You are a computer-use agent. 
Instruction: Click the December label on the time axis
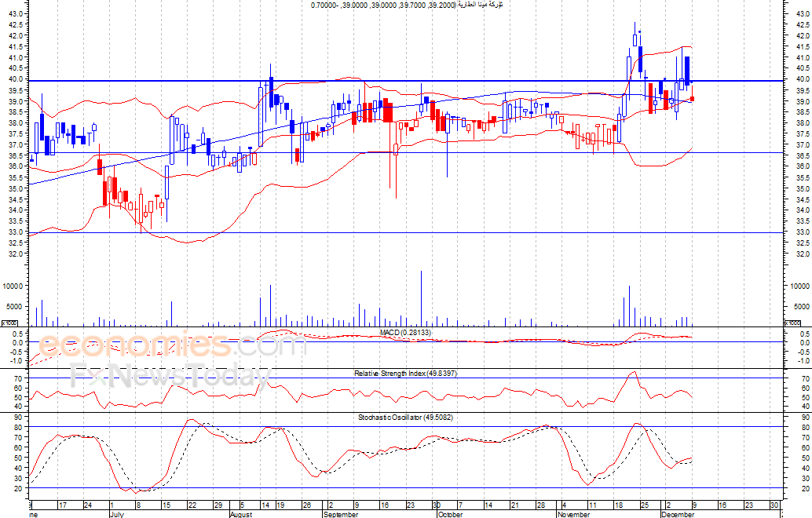(678, 515)
